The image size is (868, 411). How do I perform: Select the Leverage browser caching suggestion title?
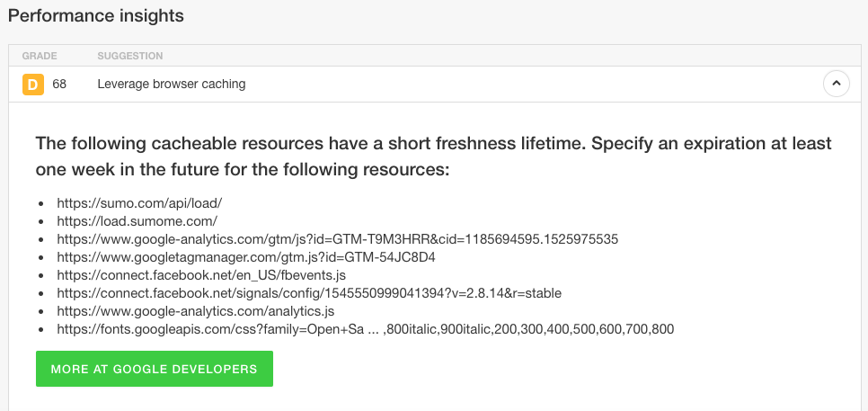pos(171,85)
